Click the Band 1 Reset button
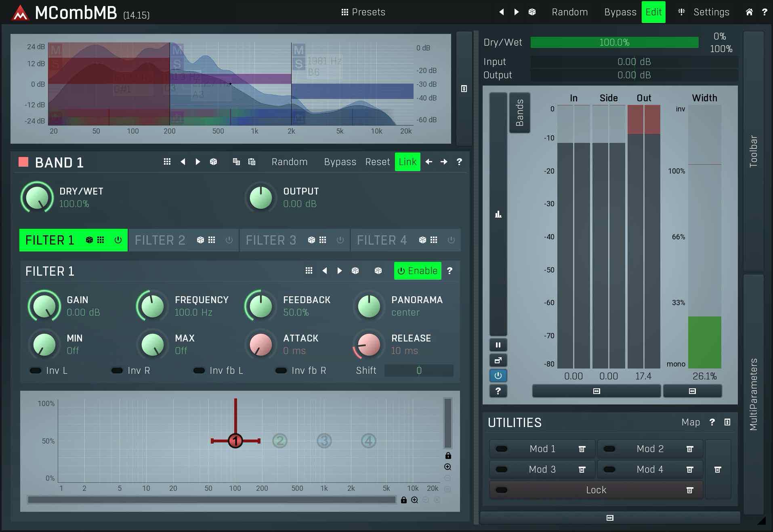The image size is (773, 532). 377,162
